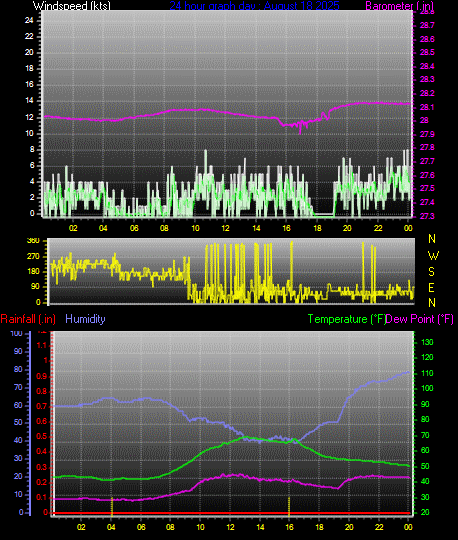Screen dimensions: 458x540
Task: Click the barometer scale value "27.7"
Action: coord(427,161)
